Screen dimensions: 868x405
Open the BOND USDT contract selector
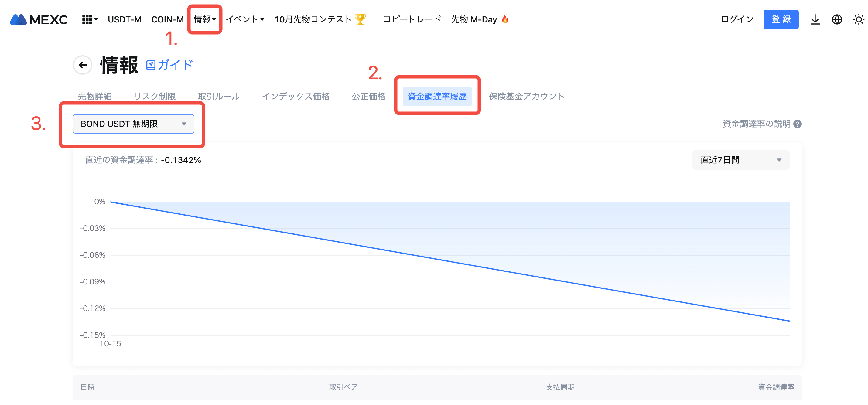[x=133, y=124]
